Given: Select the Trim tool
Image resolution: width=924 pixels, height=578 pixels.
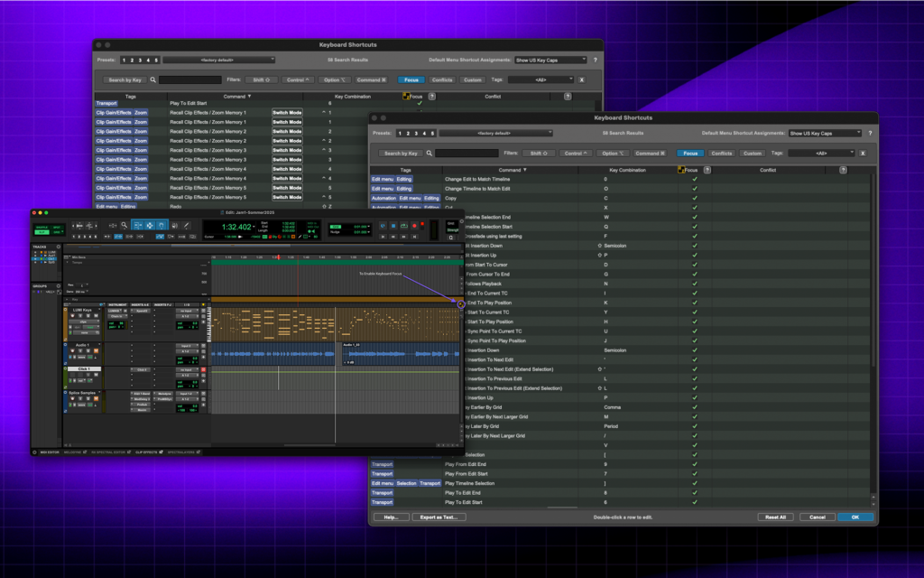Looking at the screenshot, I should [x=137, y=226].
